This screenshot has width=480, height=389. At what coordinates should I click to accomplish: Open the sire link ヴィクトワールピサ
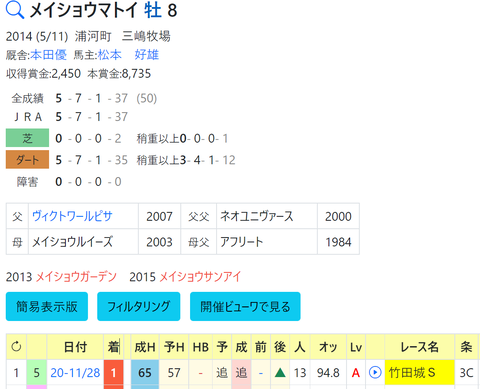point(72,216)
